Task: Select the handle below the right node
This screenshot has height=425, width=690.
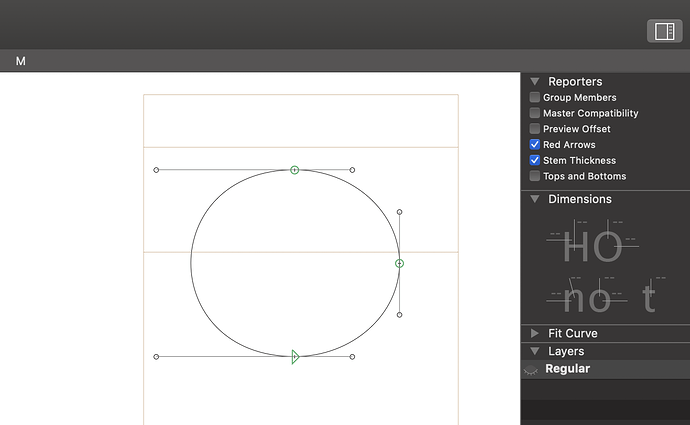Action: [x=400, y=315]
